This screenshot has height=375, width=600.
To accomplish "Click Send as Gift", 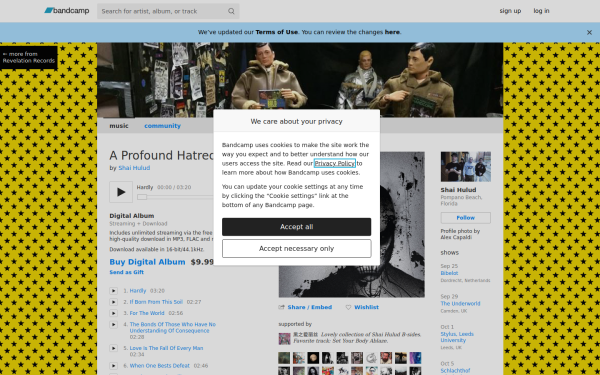I will coord(126,272).
